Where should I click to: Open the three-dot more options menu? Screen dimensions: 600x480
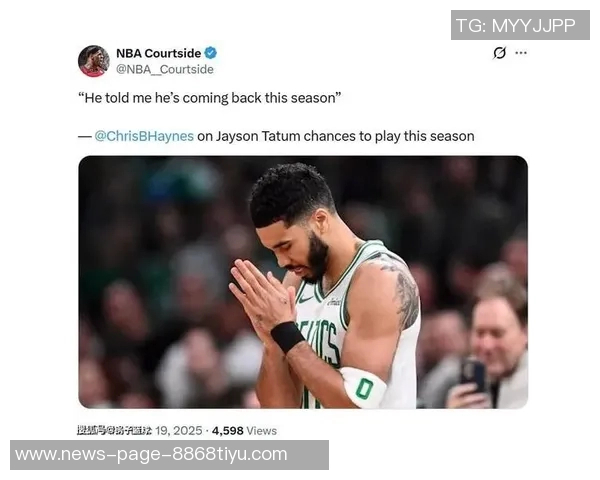coord(521,53)
